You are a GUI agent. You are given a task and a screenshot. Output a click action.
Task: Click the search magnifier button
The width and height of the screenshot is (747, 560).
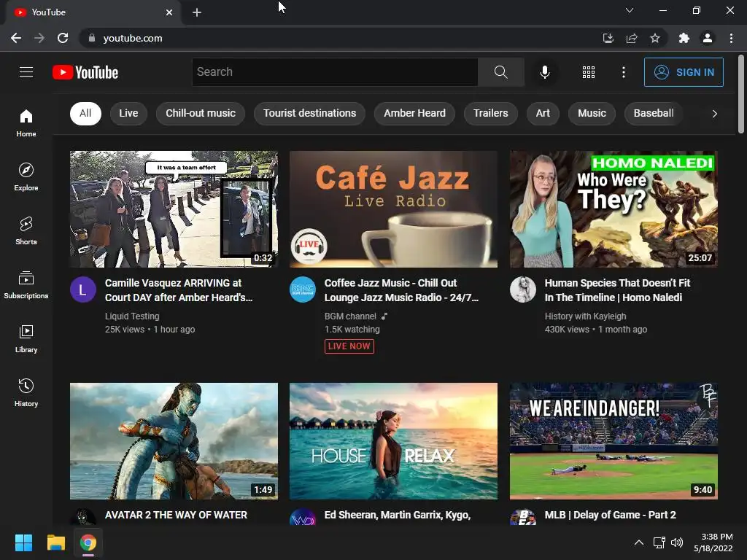click(500, 72)
